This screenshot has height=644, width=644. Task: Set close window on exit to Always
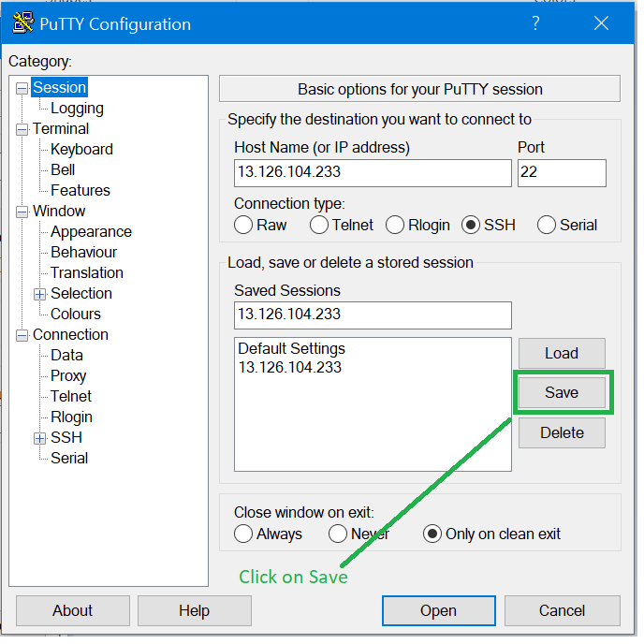pyautogui.click(x=244, y=534)
